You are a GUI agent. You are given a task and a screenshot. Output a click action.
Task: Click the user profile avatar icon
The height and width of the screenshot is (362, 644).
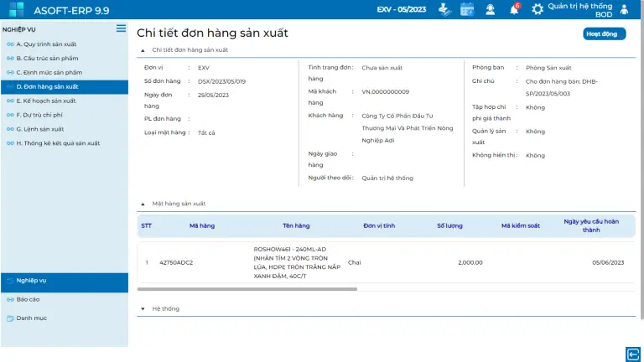[x=624, y=9]
